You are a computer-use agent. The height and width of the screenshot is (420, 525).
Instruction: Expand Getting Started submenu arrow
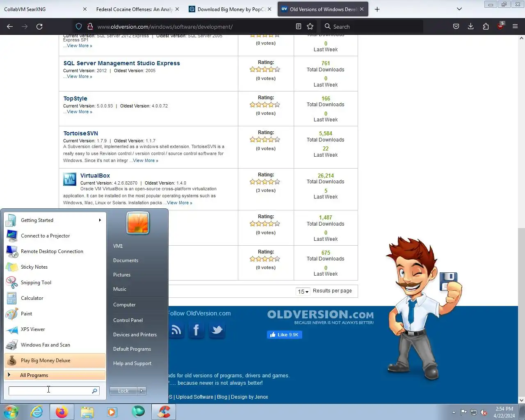(100, 220)
